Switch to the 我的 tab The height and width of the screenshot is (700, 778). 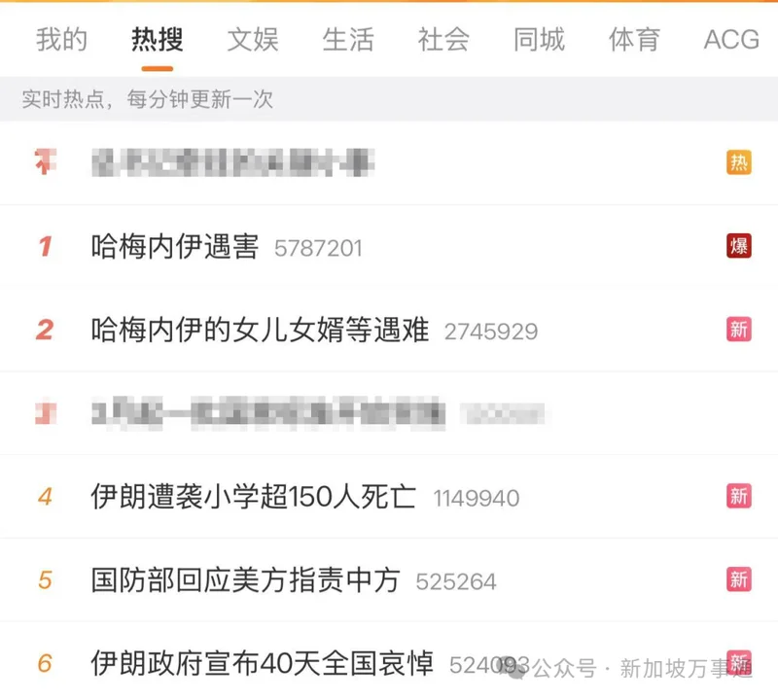(x=61, y=39)
